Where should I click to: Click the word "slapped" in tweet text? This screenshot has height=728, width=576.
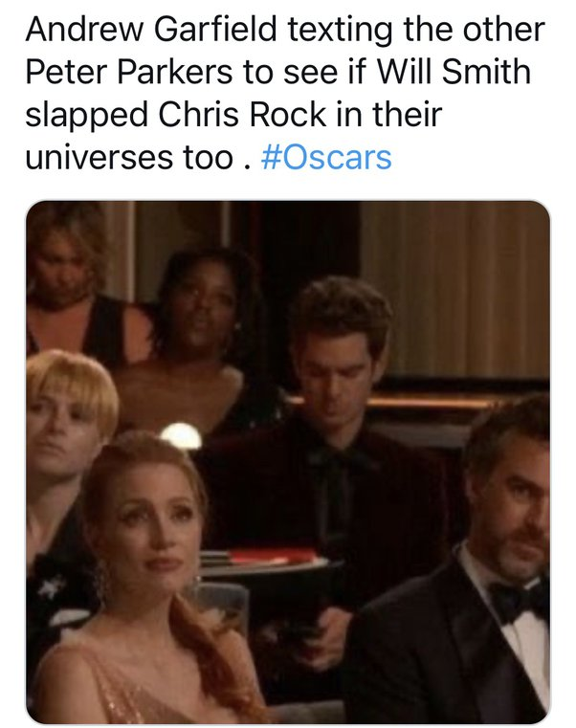click(87, 116)
